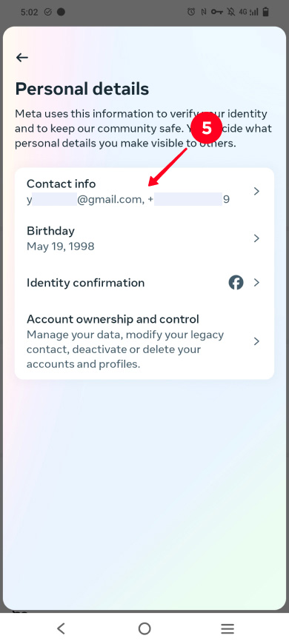Tap the Personal details heading
The image size is (289, 644).
82,89
